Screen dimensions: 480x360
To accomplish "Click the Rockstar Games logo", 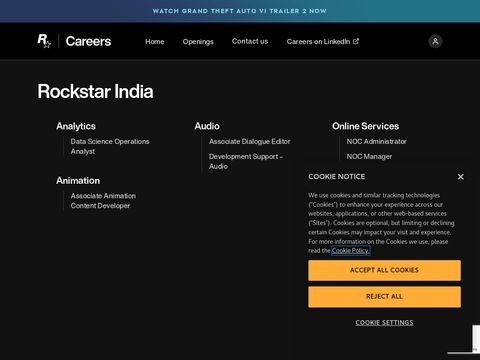I will (x=44, y=41).
